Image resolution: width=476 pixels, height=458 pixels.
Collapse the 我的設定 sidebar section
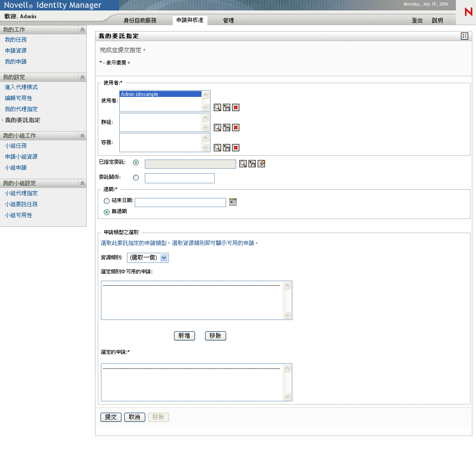(82, 77)
